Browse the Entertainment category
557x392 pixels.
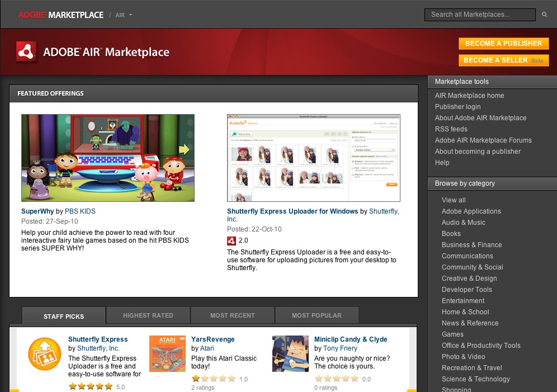[463, 301]
